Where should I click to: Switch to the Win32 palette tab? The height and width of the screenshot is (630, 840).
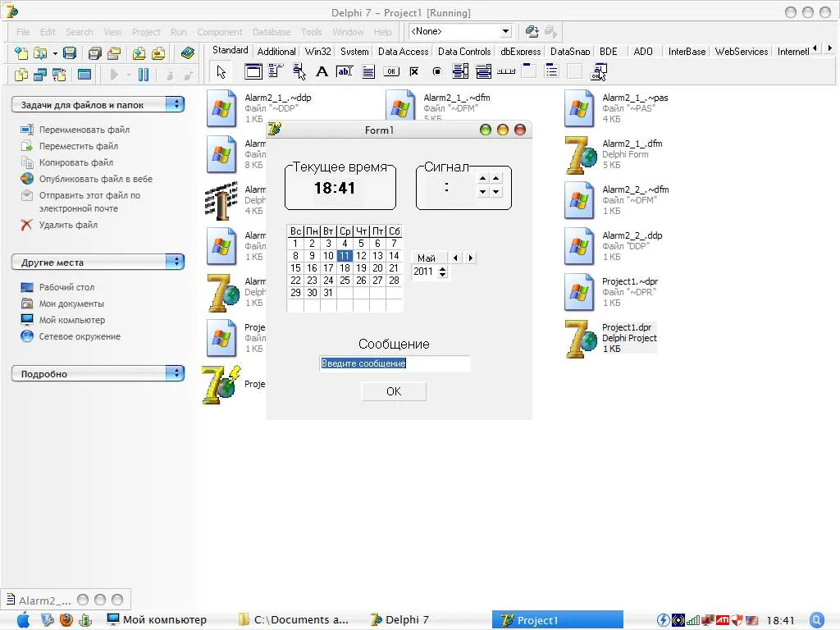click(x=317, y=52)
